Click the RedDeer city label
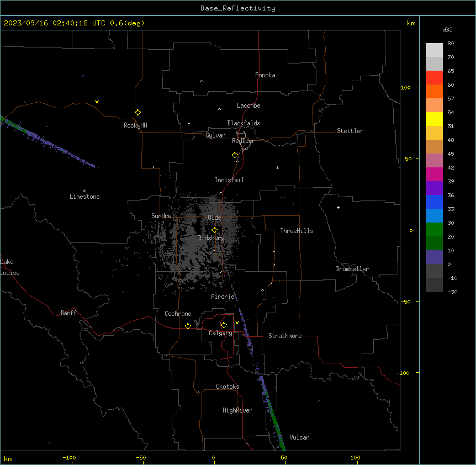The height and width of the screenshot is (465, 476). (243, 141)
